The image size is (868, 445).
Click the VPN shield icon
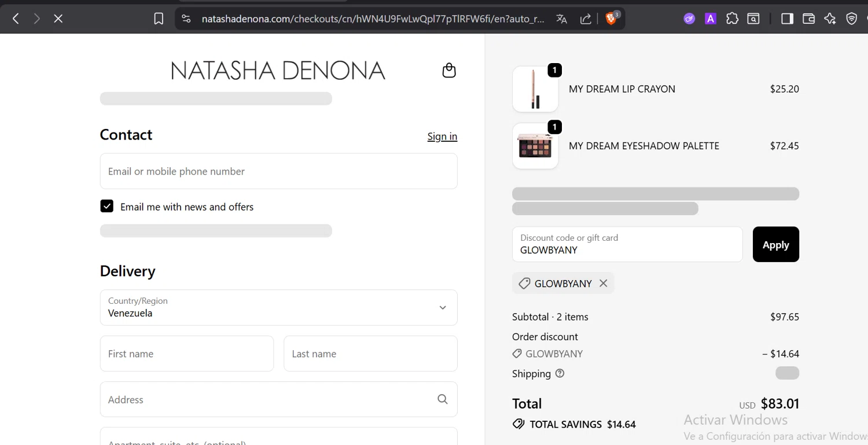(x=851, y=19)
